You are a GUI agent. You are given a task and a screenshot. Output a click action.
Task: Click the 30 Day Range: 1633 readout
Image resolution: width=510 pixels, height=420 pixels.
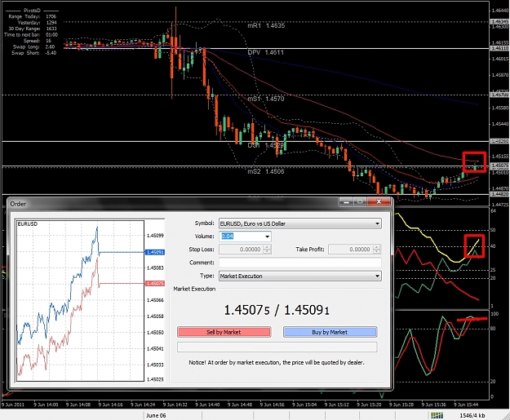(x=33, y=29)
